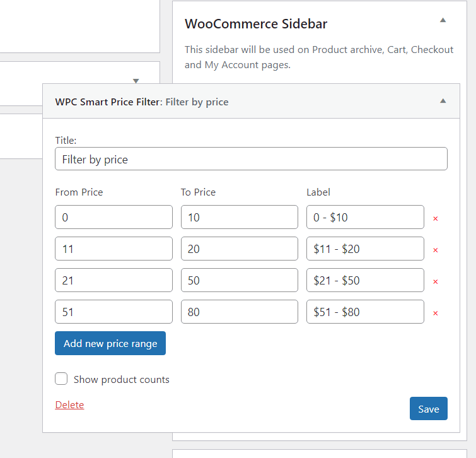This screenshot has height=458, width=476.
Task: Focus the Title field with Filter by price
Action: 251,159
